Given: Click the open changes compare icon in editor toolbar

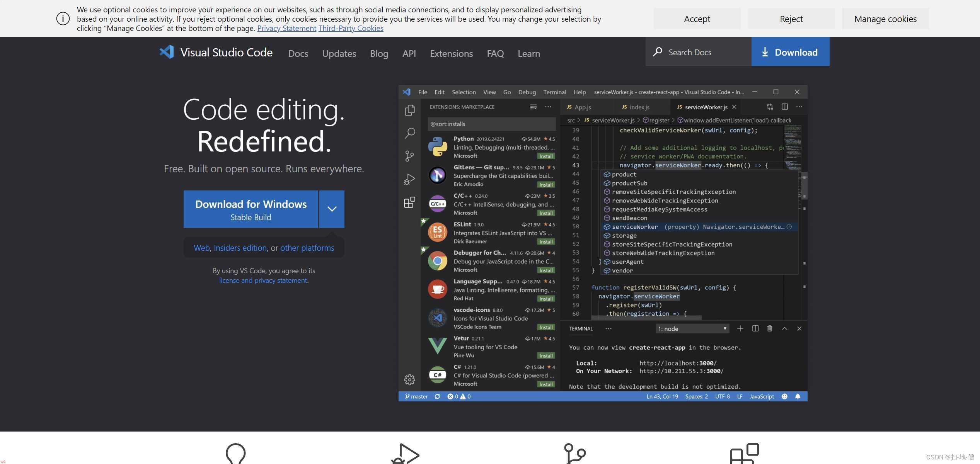Looking at the screenshot, I should [x=770, y=107].
